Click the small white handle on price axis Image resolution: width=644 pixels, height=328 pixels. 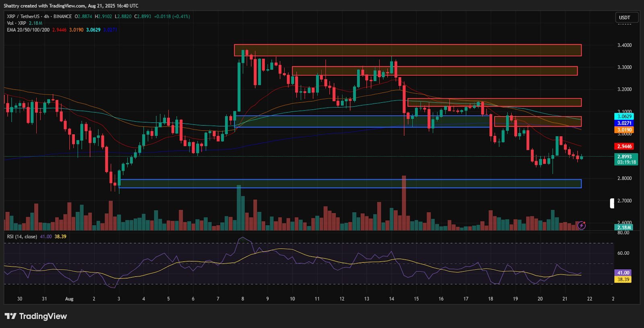[x=612, y=203]
